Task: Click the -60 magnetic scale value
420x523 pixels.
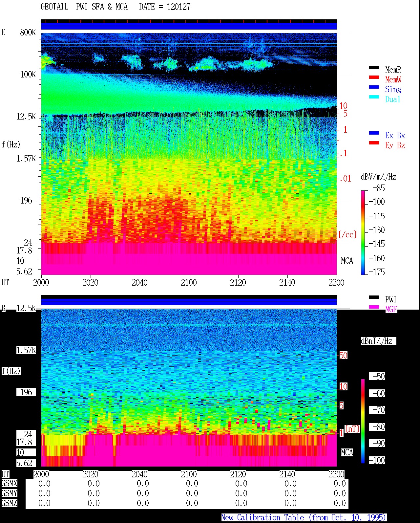Action: coord(377,393)
